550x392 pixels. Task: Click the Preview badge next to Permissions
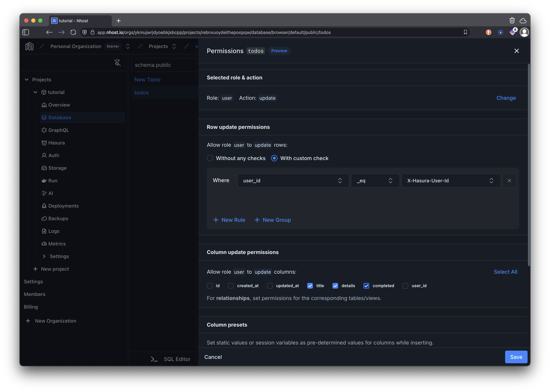pyautogui.click(x=279, y=51)
